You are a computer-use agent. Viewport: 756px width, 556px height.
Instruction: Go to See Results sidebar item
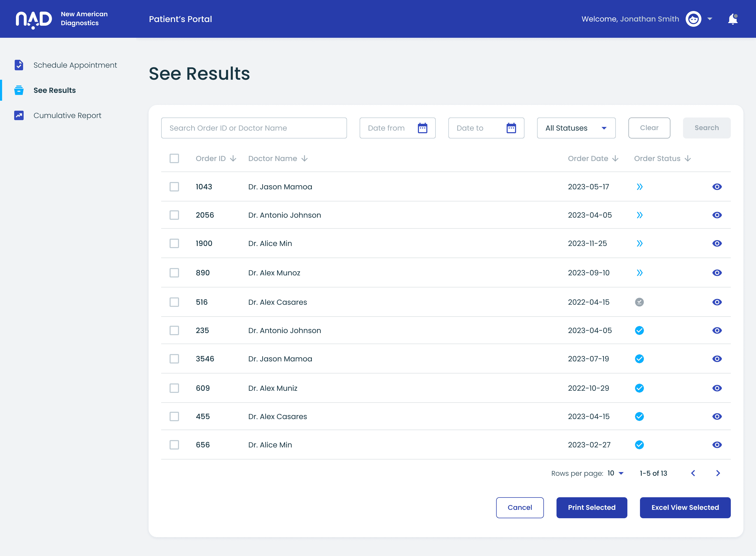coord(45,90)
